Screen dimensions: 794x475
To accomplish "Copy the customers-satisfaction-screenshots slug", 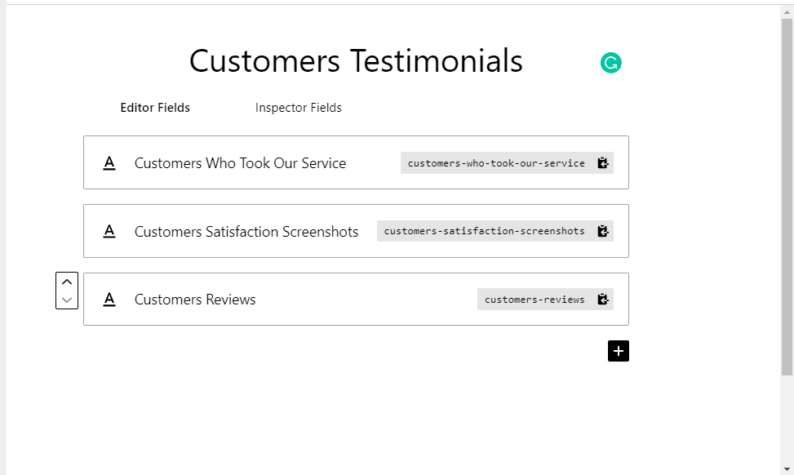I will 603,231.
